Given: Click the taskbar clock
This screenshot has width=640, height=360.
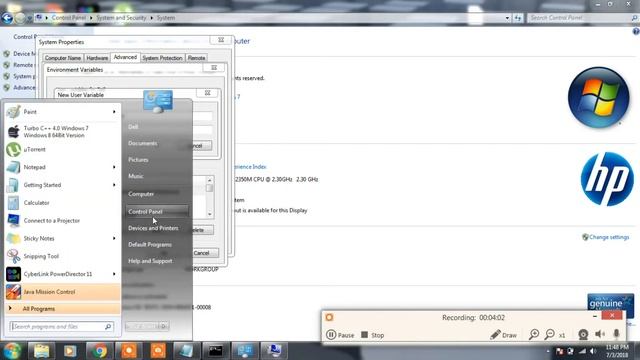Looking at the screenshot, I should coord(617,351).
